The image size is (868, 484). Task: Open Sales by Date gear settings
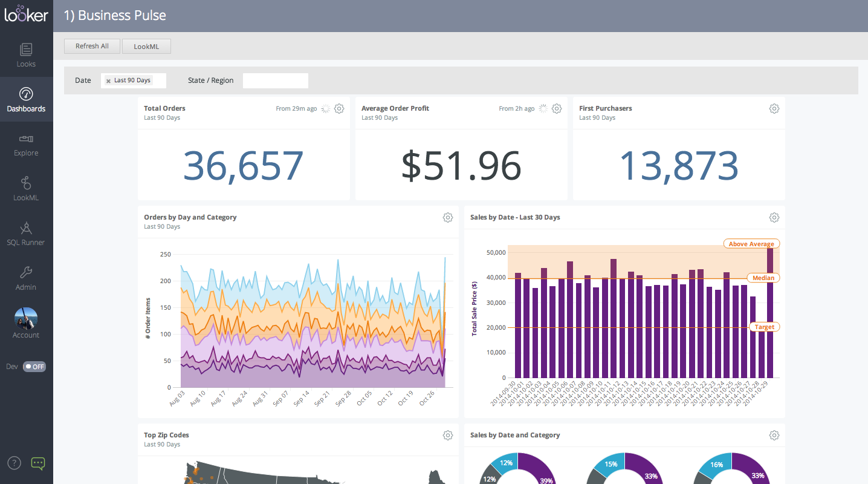[774, 217]
